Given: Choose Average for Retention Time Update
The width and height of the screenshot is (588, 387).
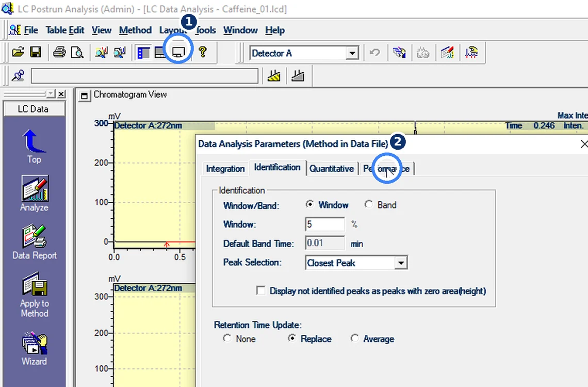Looking at the screenshot, I should point(354,338).
